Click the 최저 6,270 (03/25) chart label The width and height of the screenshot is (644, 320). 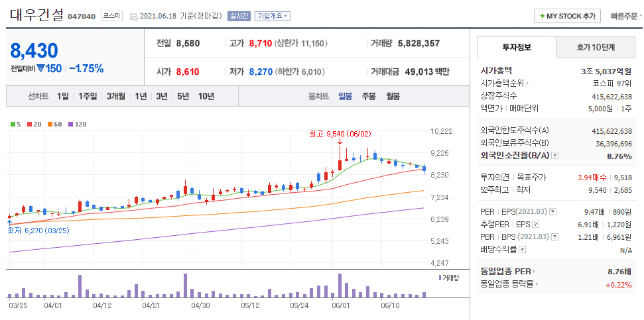pyautogui.click(x=38, y=231)
